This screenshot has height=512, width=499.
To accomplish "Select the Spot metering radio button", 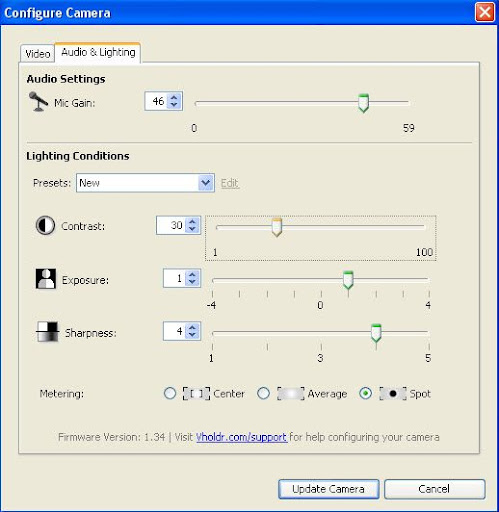I will click(366, 394).
